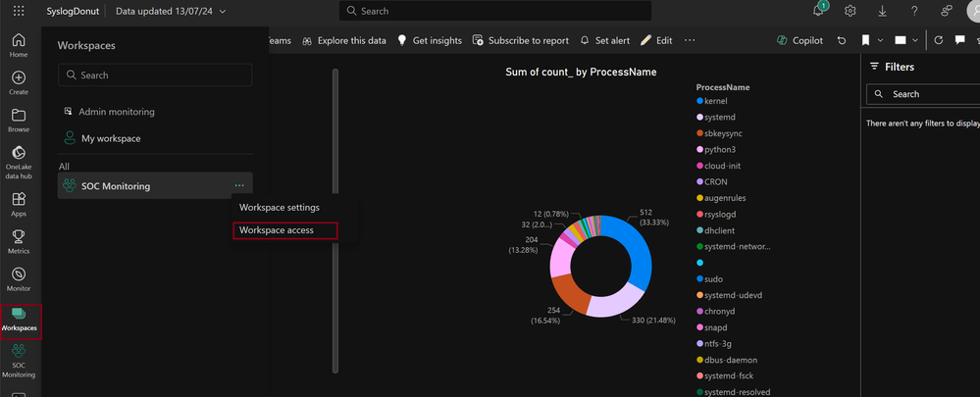Select the systemd legend entry
The height and width of the screenshot is (397, 980).
click(x=714, y=118)
